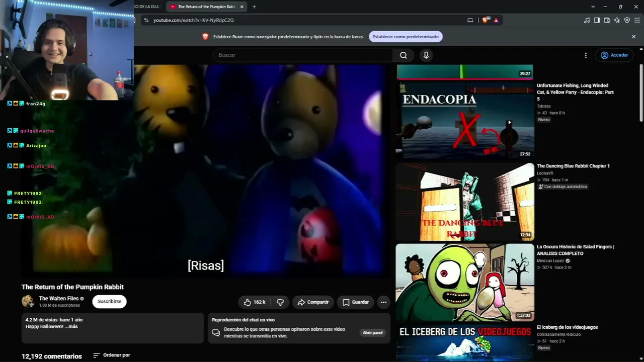Open Brave Wallet icon in toolbar
The width and height of the screenshot is (644, 362).
click(607, 20)
